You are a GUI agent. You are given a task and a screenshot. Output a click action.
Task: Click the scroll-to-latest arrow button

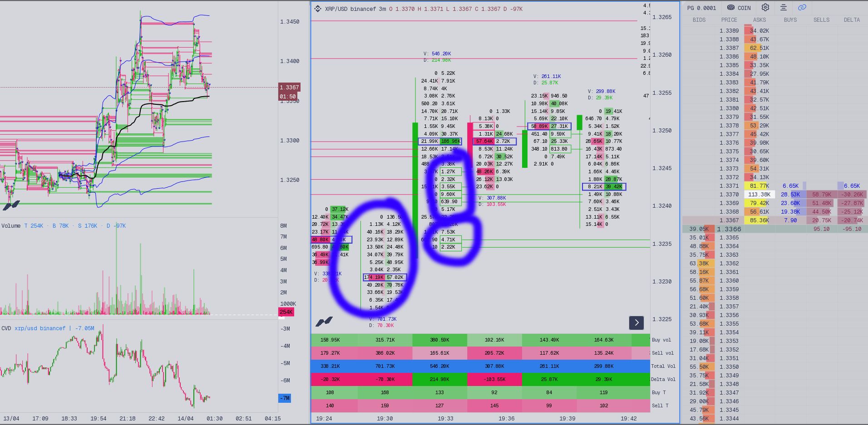tap(636, 322)
